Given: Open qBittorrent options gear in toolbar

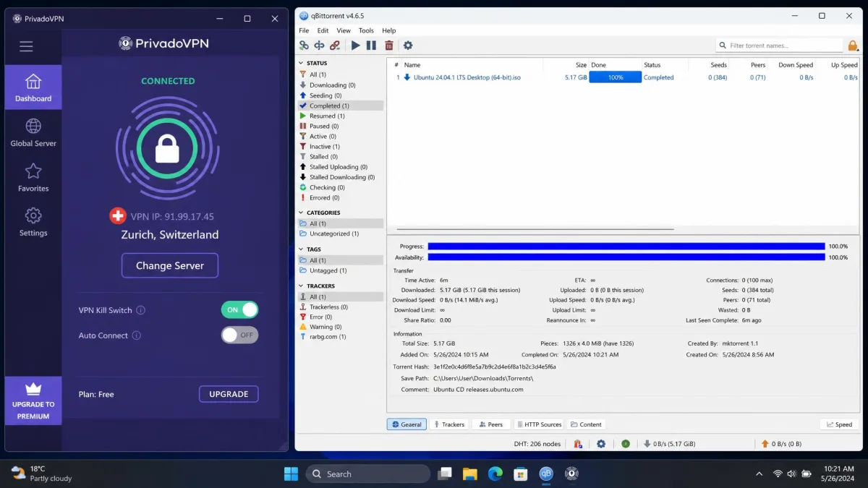Looking at the screenshot, I should click(x=408, y=45).
